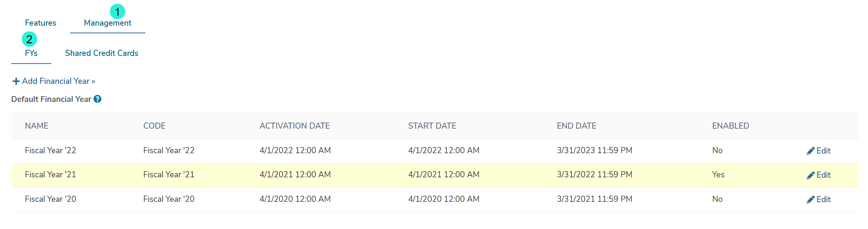Click the NAME column header
This screenshot has height=229, width=868.
pos(37,126)
